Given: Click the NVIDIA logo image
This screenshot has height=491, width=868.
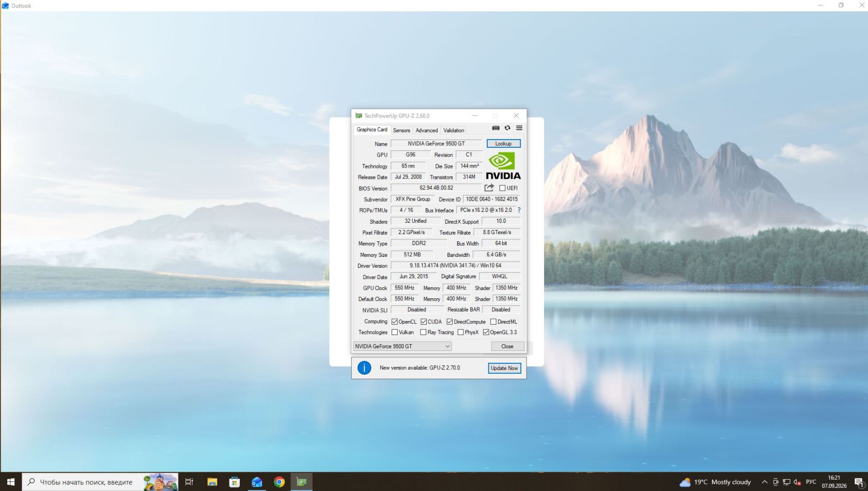Looking at the screenshot, I should click(503, 166).
